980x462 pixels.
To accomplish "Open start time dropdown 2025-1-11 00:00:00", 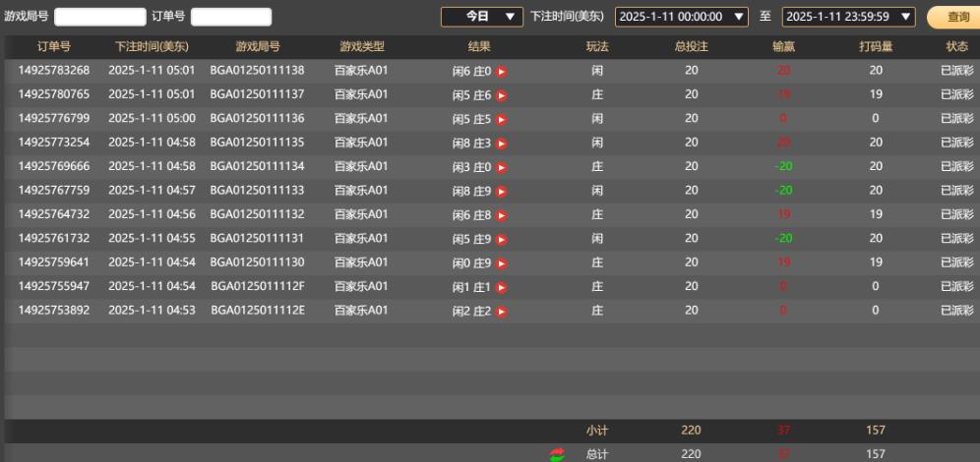I will (x=681, y=17).
